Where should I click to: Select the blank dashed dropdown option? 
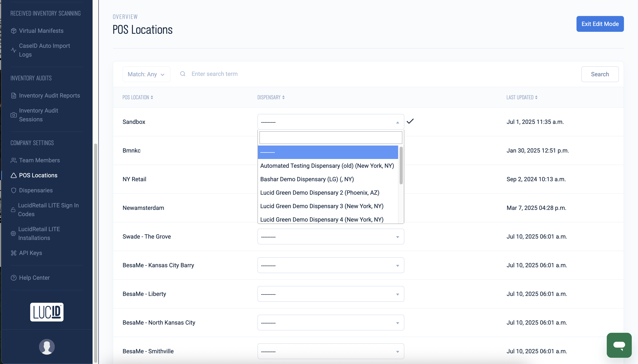coord(328,152)
